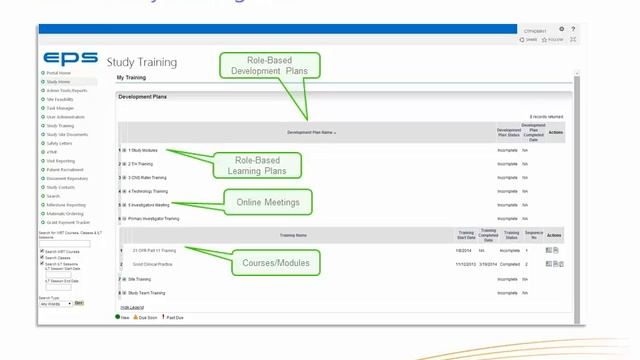This screenshot has width=640, height=360.
Task: Click the Hide Legend link
Action: coord(132,307)
